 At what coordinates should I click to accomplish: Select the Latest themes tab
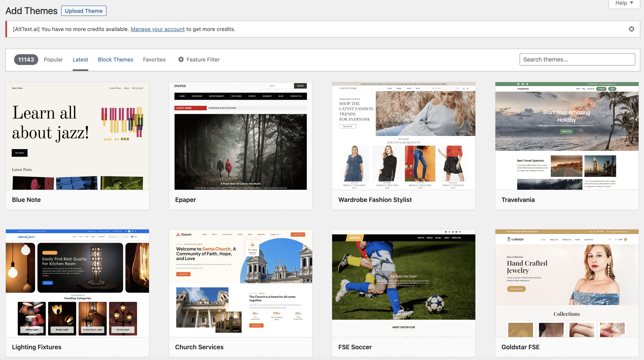(x=80, y=59)
